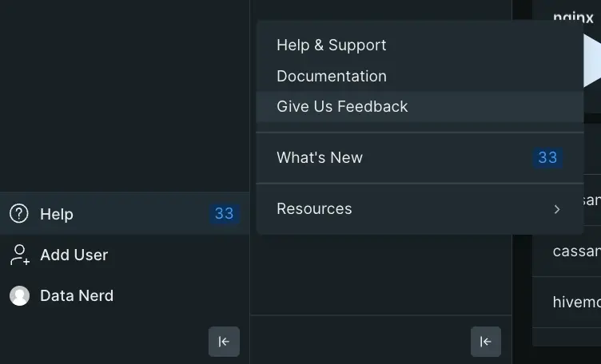Screen dimensions: 601x364
Task: Click the 33 badge beside What's New
Action: tap(547, 158)
